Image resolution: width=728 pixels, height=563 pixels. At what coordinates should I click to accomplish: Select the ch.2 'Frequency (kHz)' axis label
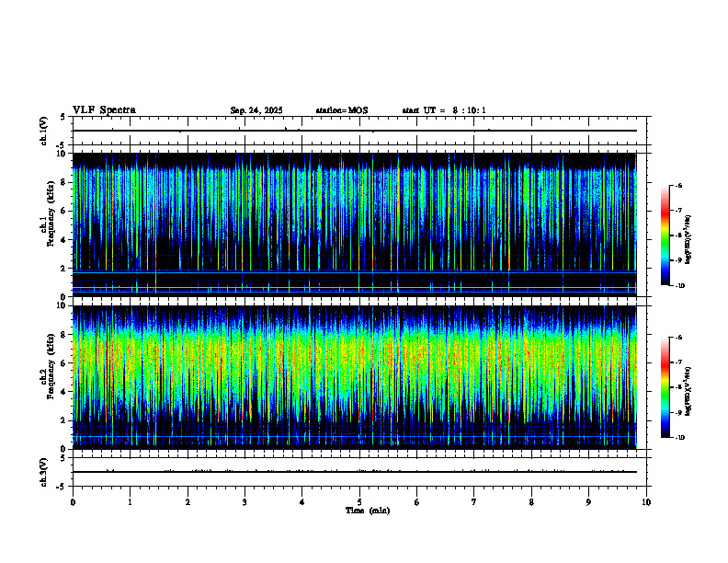point(51,366)
